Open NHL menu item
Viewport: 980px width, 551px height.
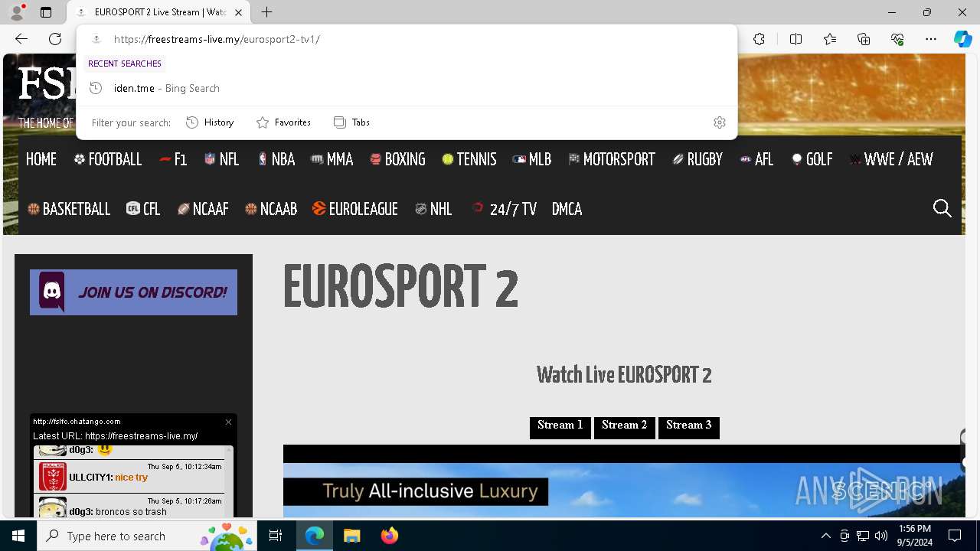(x=433, y=209)
